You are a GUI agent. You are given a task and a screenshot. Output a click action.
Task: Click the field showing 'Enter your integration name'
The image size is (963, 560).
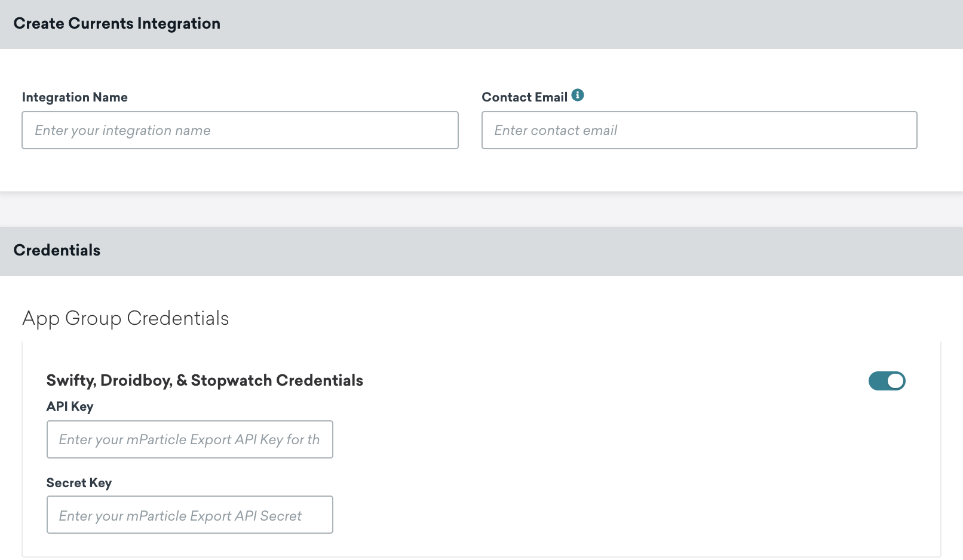239,130
